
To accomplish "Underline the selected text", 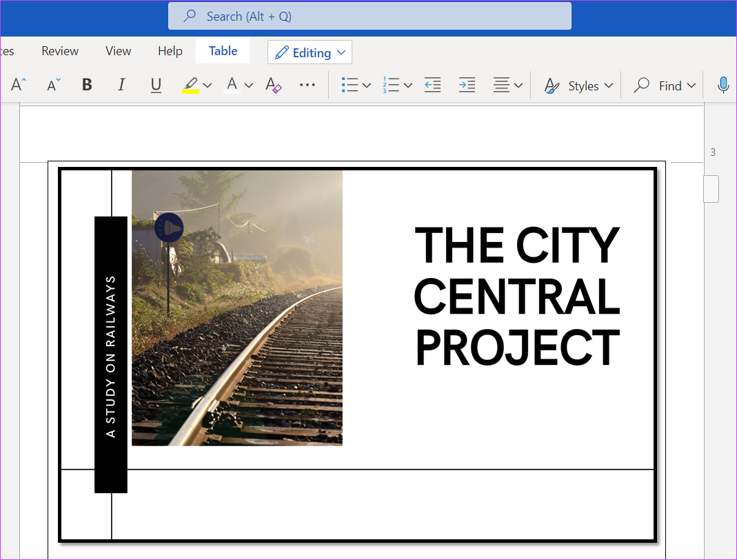I will (156, 84).
